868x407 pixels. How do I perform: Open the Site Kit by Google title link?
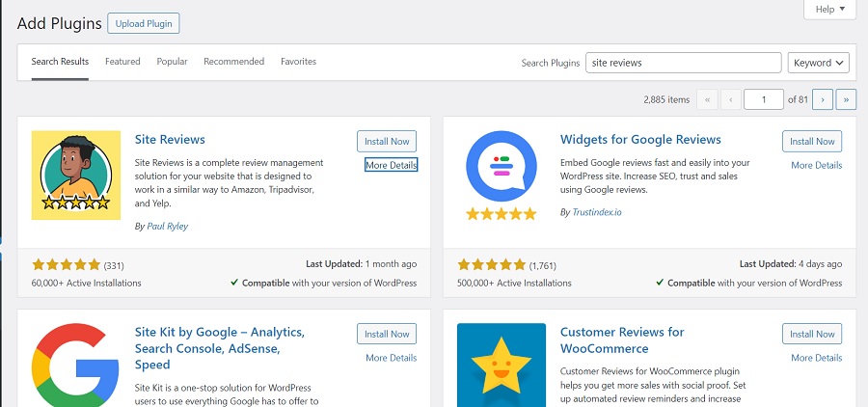pos(220,348)
